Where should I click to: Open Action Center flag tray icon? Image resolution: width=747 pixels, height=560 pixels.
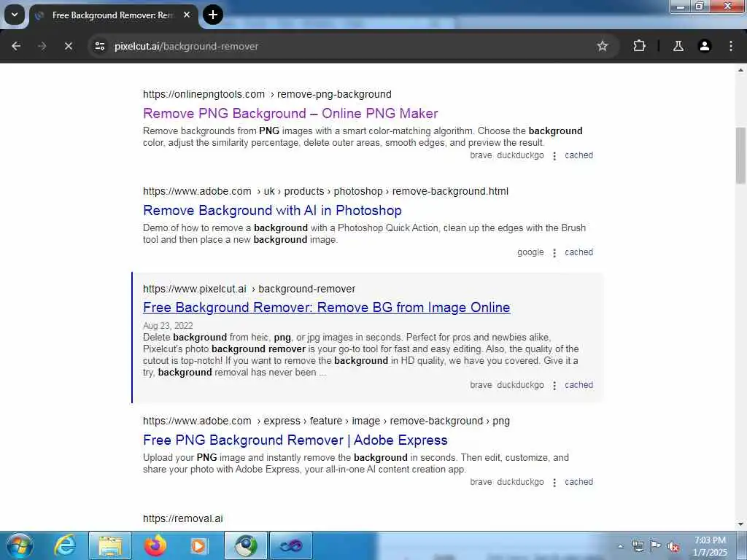[x=656, y=546]
